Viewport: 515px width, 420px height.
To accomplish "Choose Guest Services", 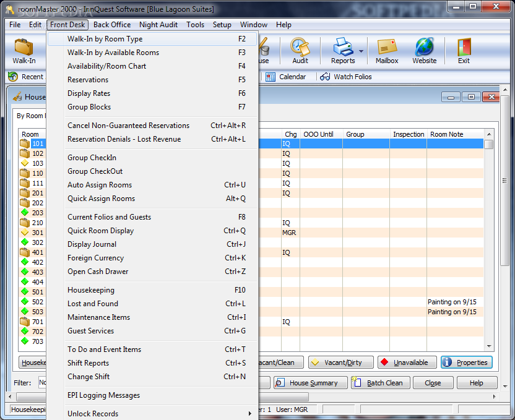I will [x=152, y=331].
